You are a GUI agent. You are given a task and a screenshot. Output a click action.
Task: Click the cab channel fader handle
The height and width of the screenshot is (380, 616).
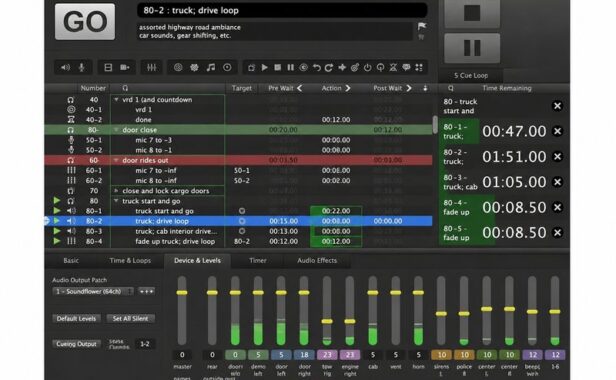pos(373,292)
